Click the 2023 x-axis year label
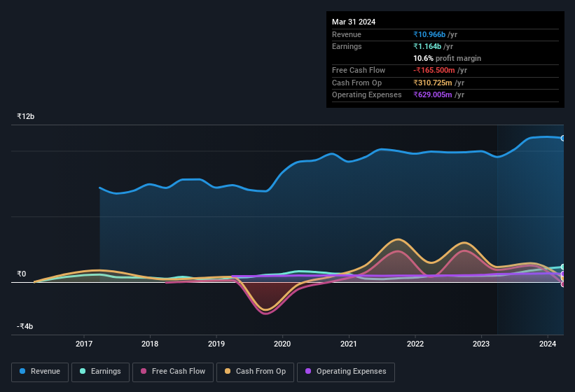Screen dimensions: 575x392 click(x=481, y=344)
